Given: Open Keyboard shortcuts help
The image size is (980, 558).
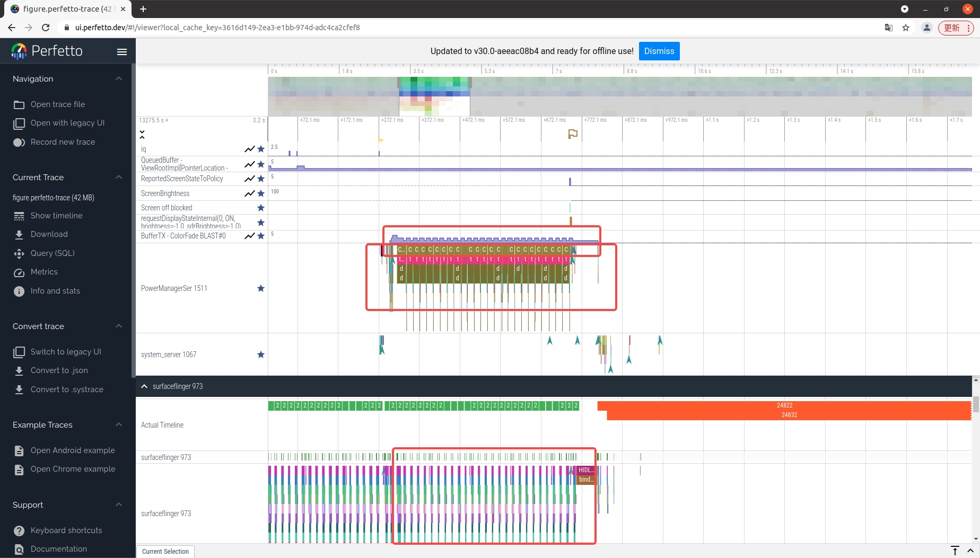Looking at the screenshot, I should pos(66,530).
